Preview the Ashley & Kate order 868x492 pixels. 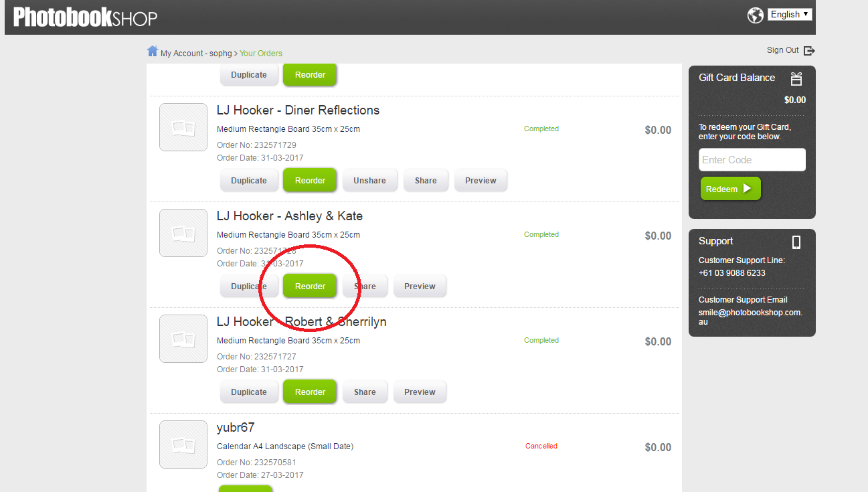(x=420, y=286)
